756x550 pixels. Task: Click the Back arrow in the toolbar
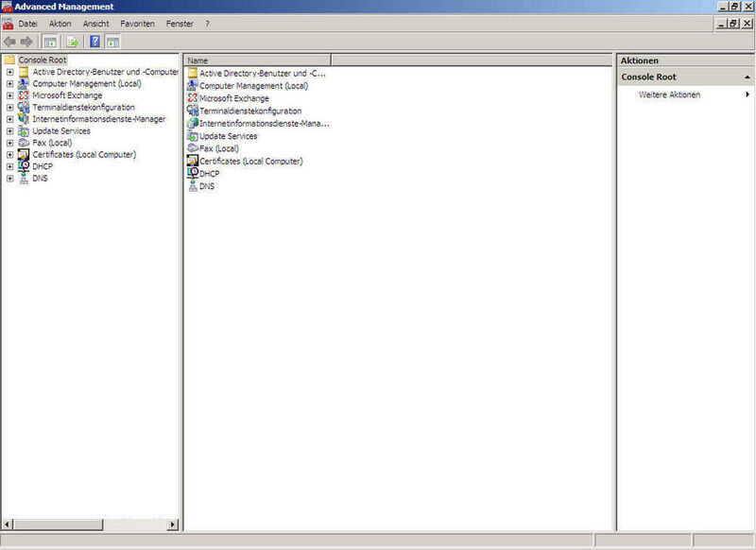9,42
